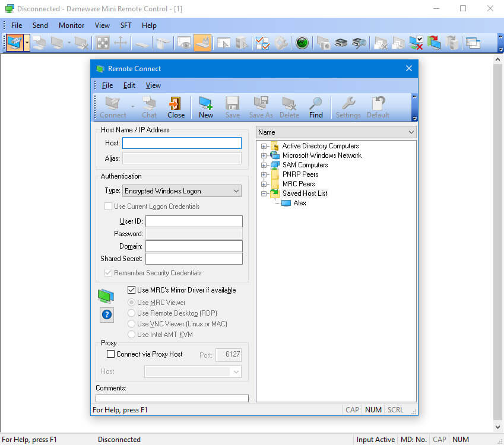
Task: Expand the MRC Peers node
Action: tap(264, 184)
